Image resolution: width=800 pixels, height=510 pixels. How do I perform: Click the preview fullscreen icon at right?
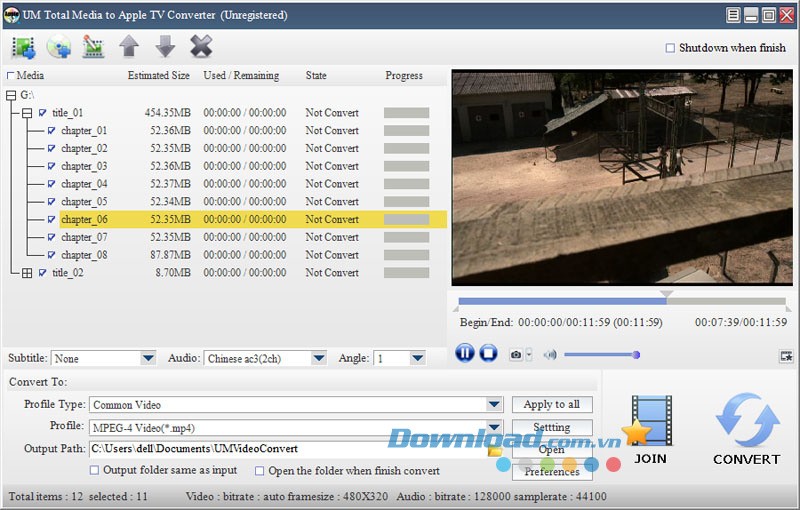pyautogui.click(x=786, y=356)
